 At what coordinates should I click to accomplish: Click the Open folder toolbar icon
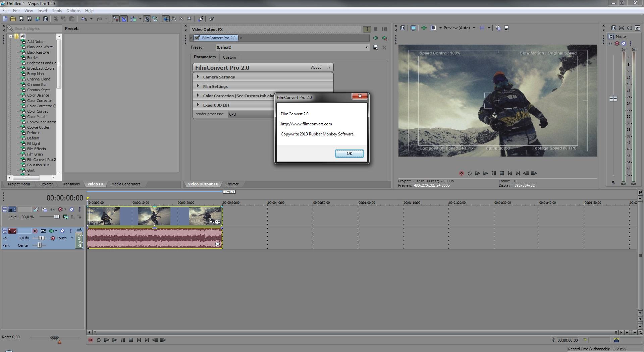click(13, 19)
